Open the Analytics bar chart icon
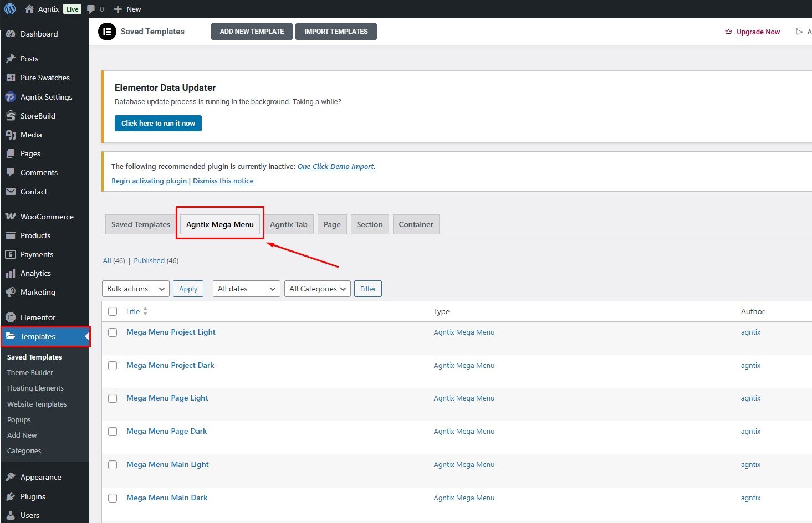 click(11, 273)
